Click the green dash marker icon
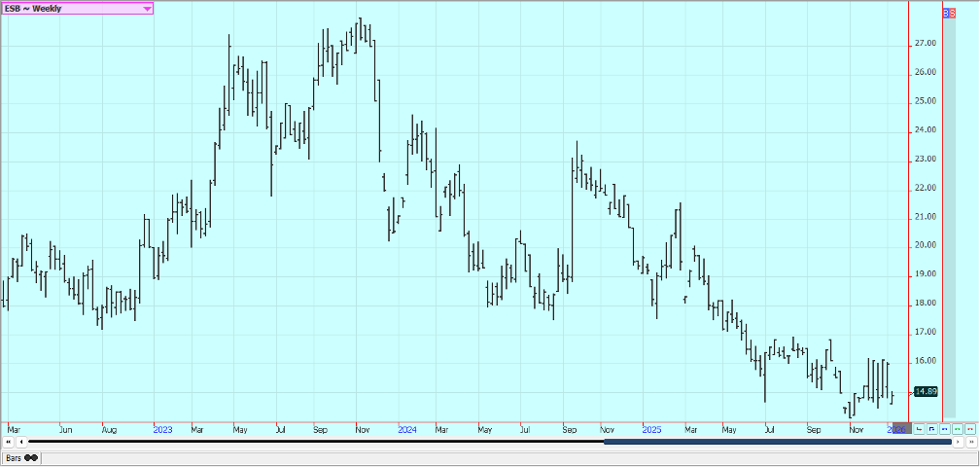The image size is (980, 467). (957, 428)
